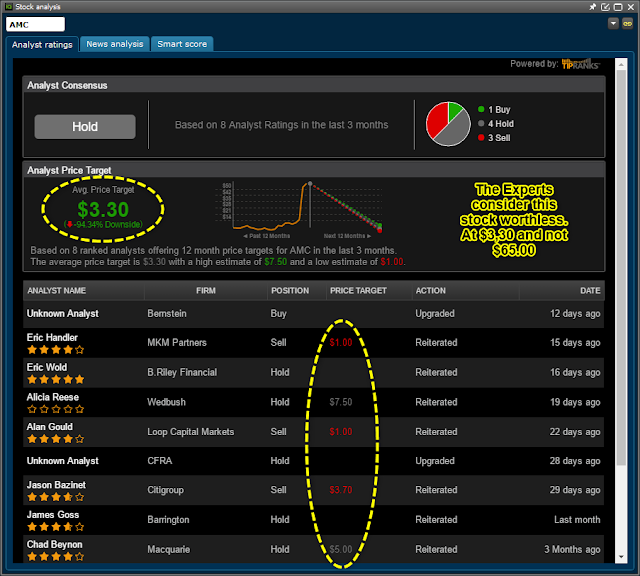Click the red Sell legend dot
640x576 pixels.
pos(481,138)
